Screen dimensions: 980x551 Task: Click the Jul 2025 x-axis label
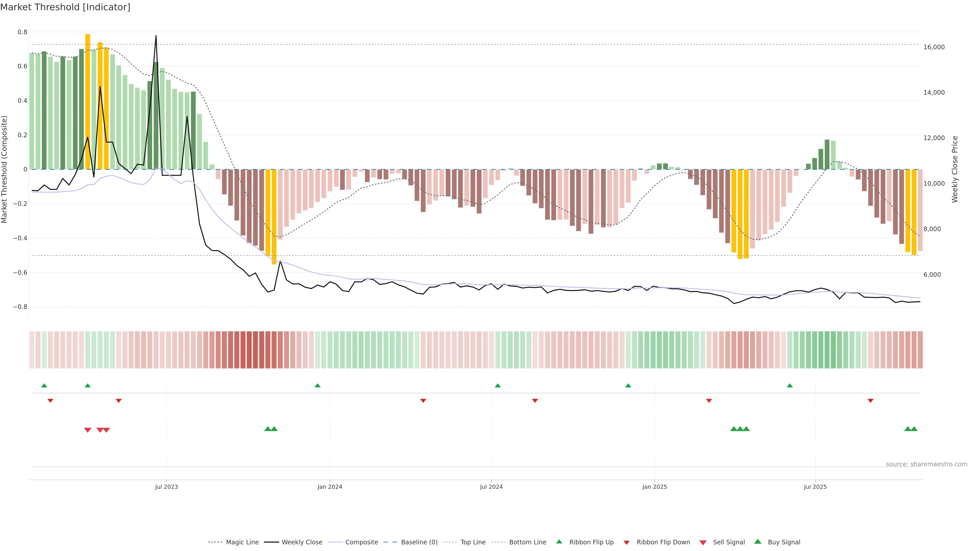(x=815, y=487)
